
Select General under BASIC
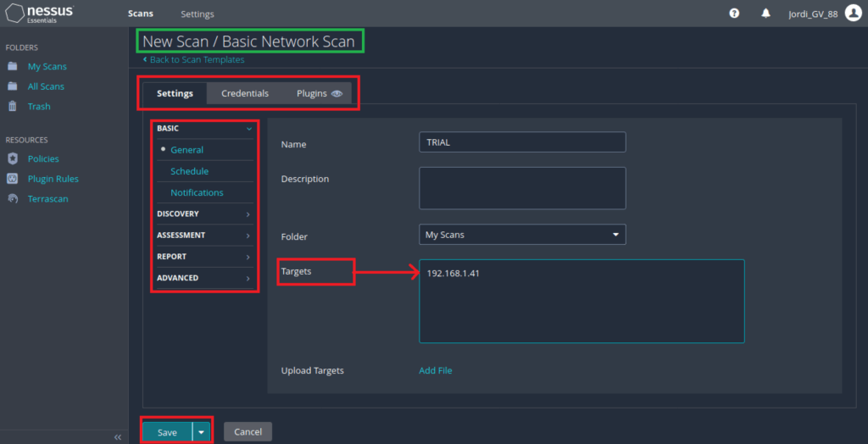pos(187,150)
